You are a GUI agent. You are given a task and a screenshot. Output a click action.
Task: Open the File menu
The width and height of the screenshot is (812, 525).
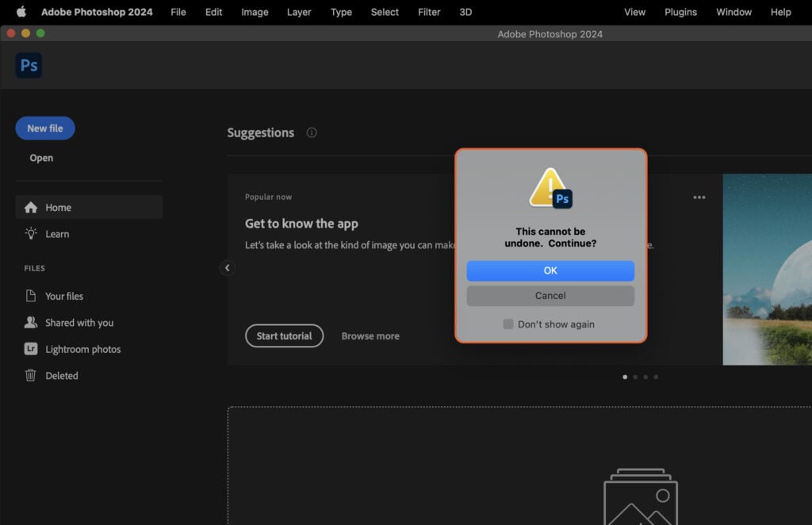178,12
